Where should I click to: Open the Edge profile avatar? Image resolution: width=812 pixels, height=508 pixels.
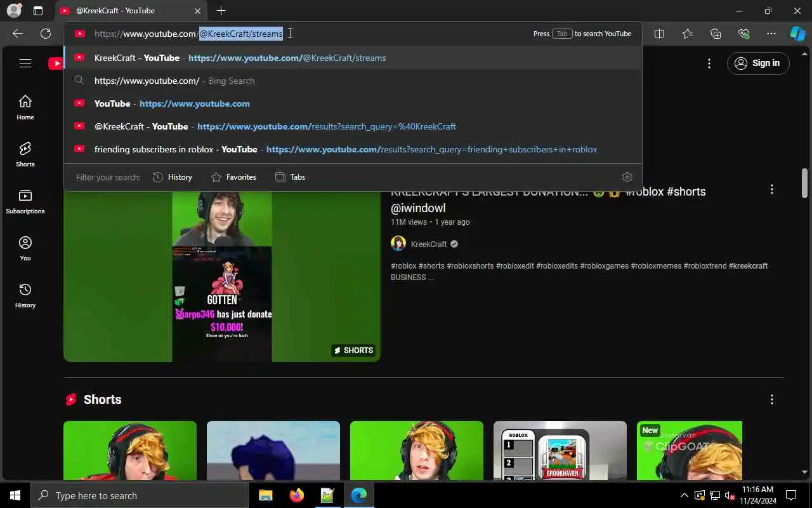tap(14, 11)
